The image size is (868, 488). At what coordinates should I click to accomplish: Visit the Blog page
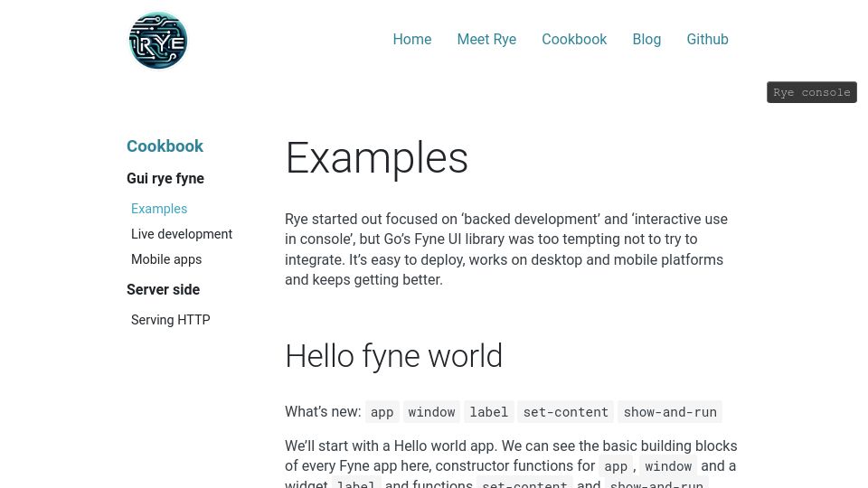pyautogui.click(x=646, y=39)
